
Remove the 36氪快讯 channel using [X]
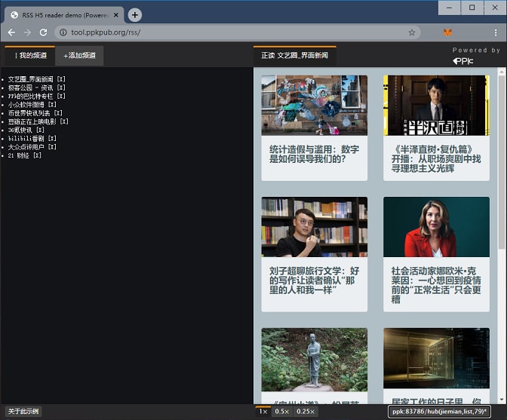[40, 130]
